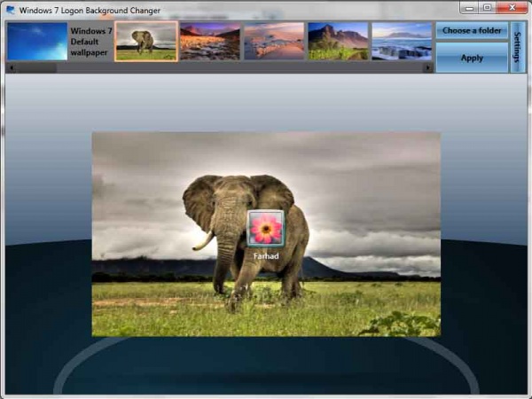Click the Farhad username in preview
The width and height of the screenshot is (532, 399).
(x=266, y=256)
